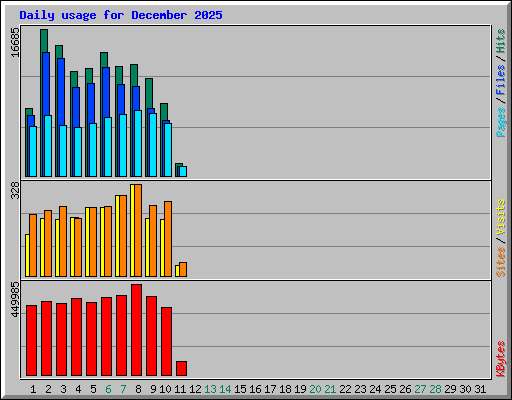Screen dimensions: 512x400
Task: Click the green Hits legend label
Action: pos(501,41)
